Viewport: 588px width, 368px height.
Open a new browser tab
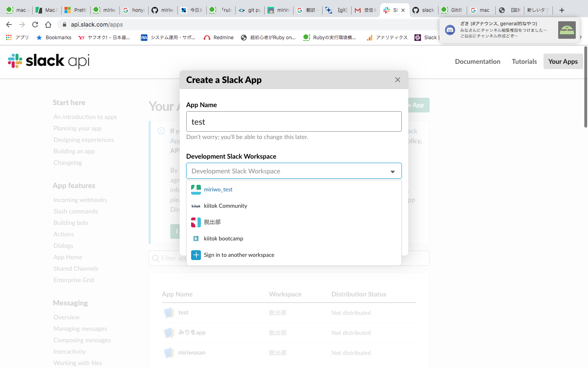point(562,10)
